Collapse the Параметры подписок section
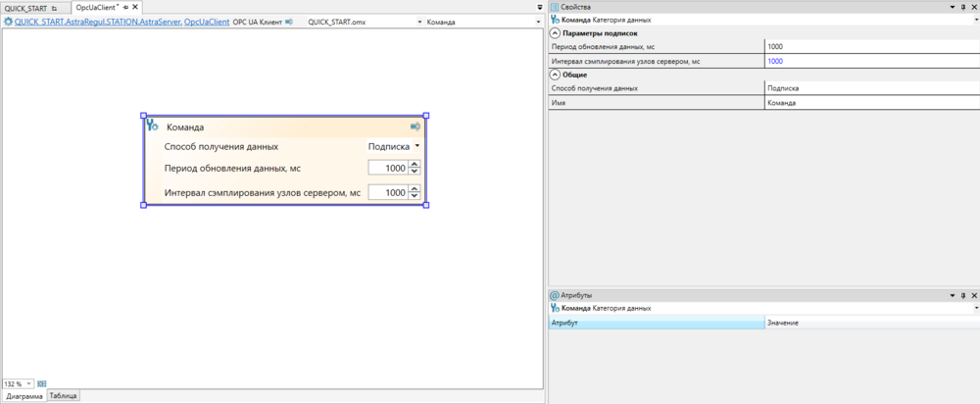This screenshot has width=980, height=404. coord(556,33)
